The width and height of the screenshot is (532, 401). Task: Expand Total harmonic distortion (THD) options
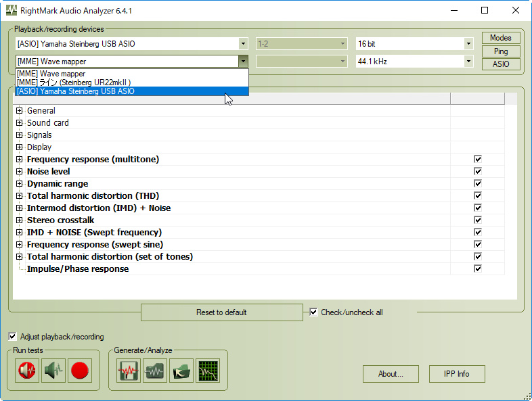click(20, 196)
